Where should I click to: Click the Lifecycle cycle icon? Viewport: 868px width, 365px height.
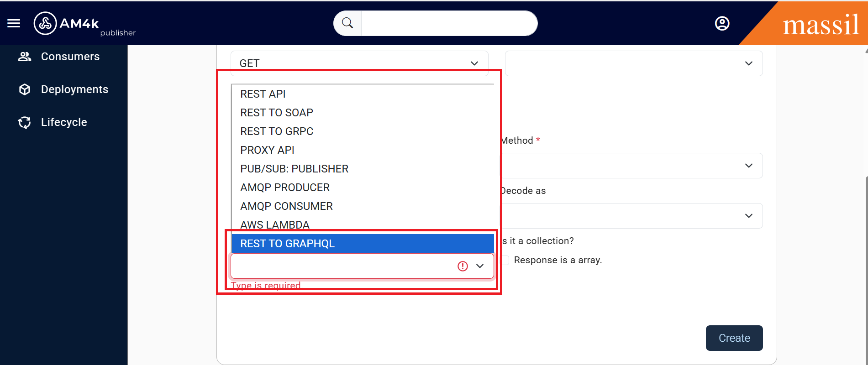(x=25, y=122)
